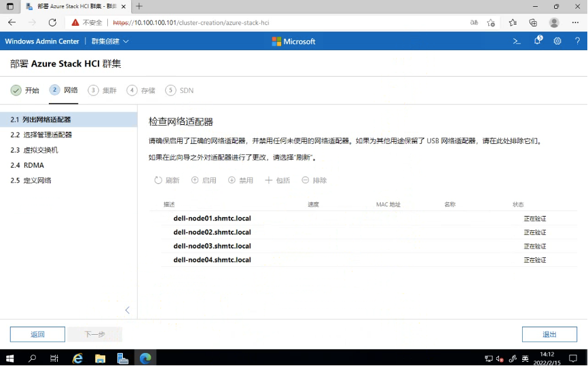Image resolution: width=588 pixels, height=366 pixels.
Task: Select 2.5 定义网络 item
Action: (69, 181)
